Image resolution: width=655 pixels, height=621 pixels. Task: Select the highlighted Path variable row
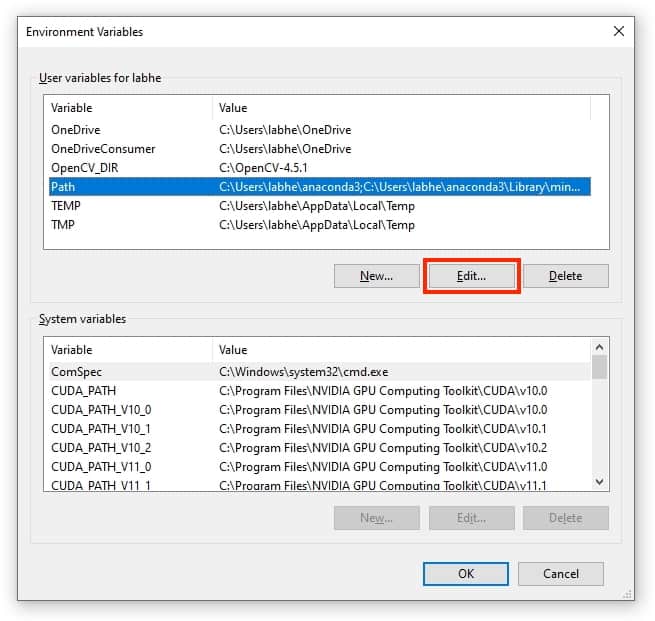tap(320, 187)
